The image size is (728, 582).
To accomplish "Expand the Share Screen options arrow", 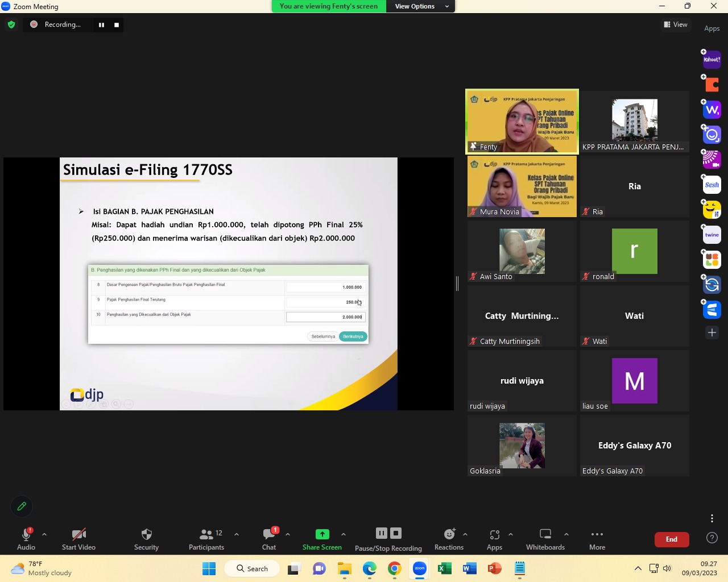I will coord(344,534).
